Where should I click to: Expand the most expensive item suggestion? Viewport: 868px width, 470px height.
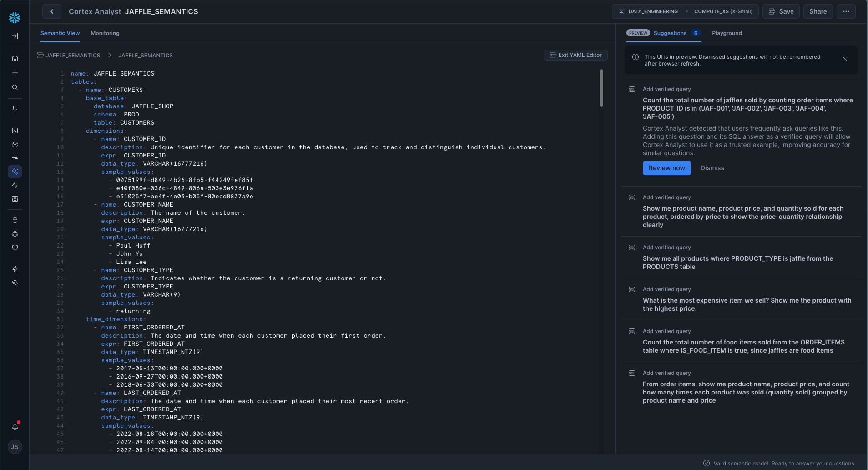coord(747,304)
